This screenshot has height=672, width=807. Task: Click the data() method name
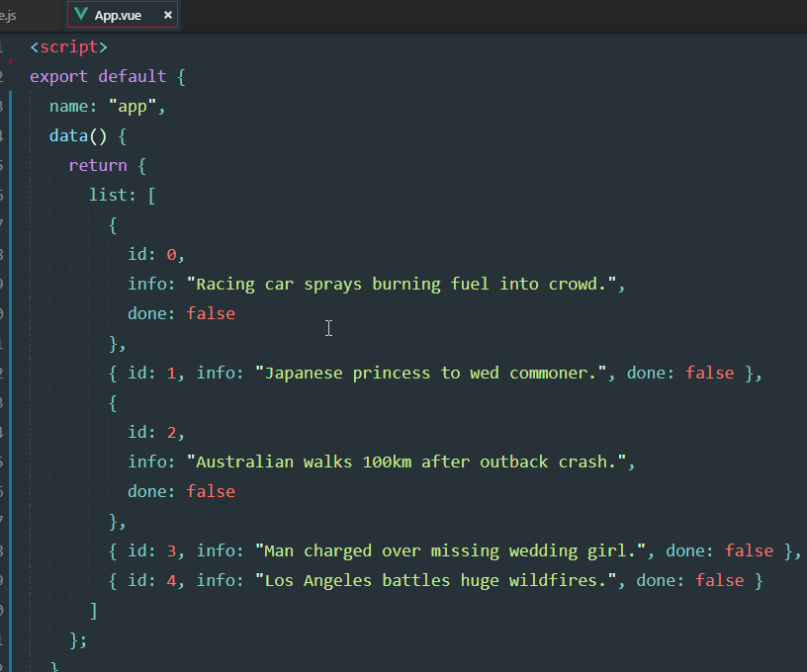pos(68,135)
